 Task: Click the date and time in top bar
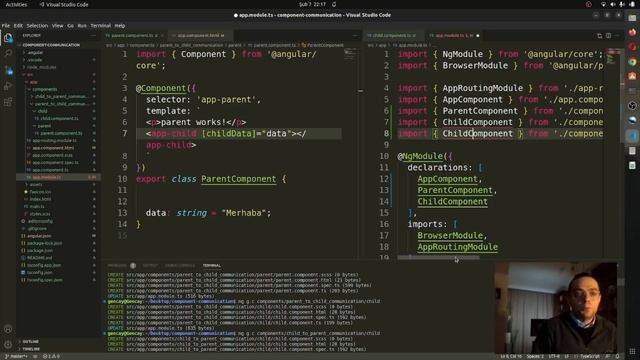[312, 4]
